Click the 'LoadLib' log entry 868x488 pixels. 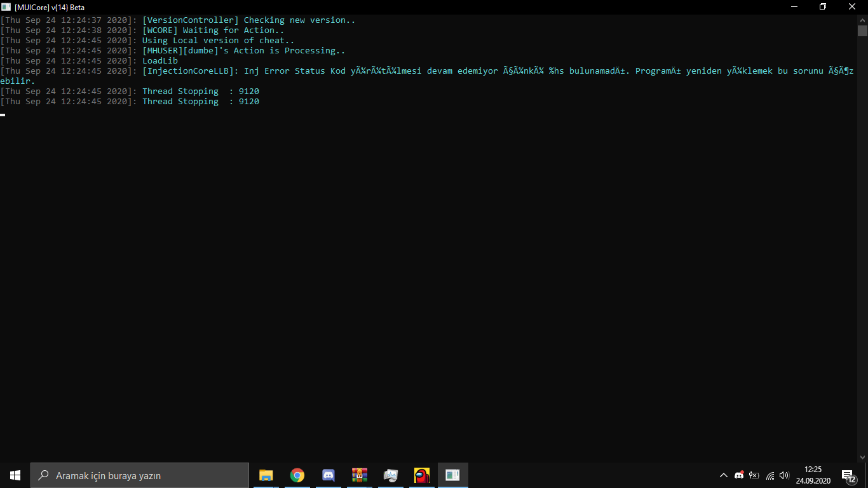click(x=160, y=60)
